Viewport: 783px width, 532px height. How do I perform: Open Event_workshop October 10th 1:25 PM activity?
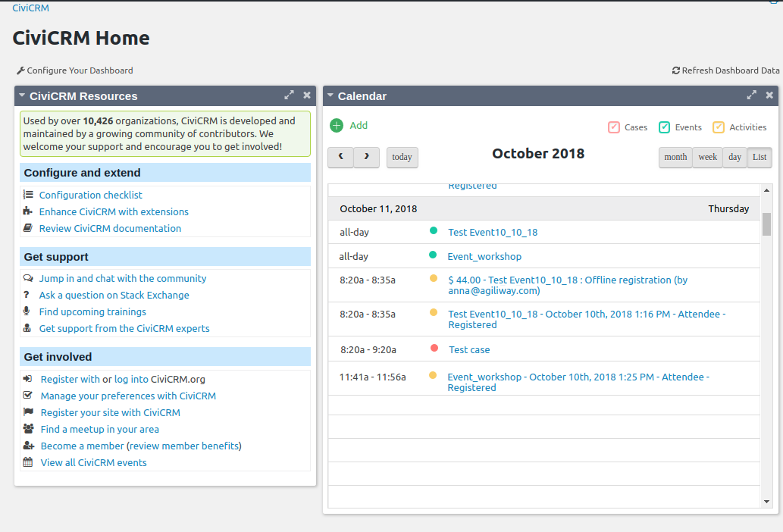tap(578, 382)
